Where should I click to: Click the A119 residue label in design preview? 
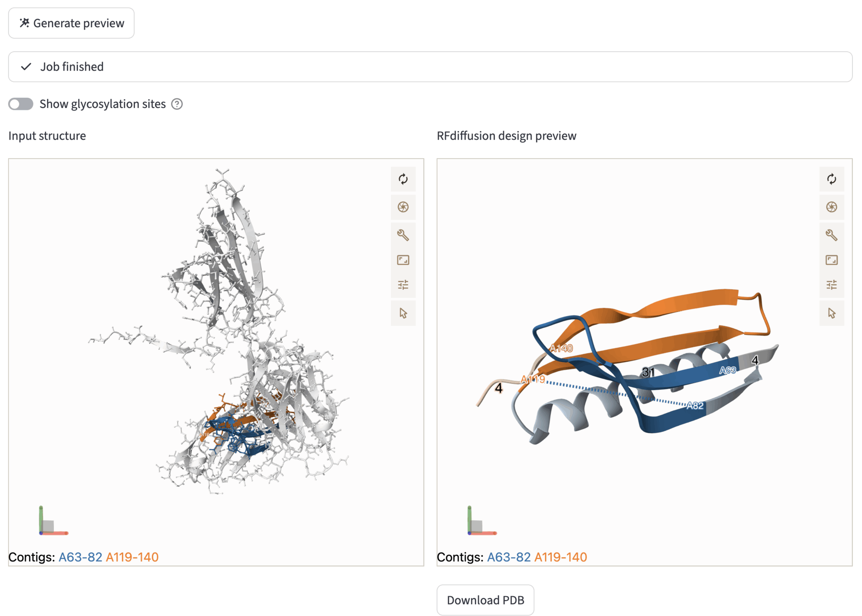pyautogui.click(x=533, y=380)
